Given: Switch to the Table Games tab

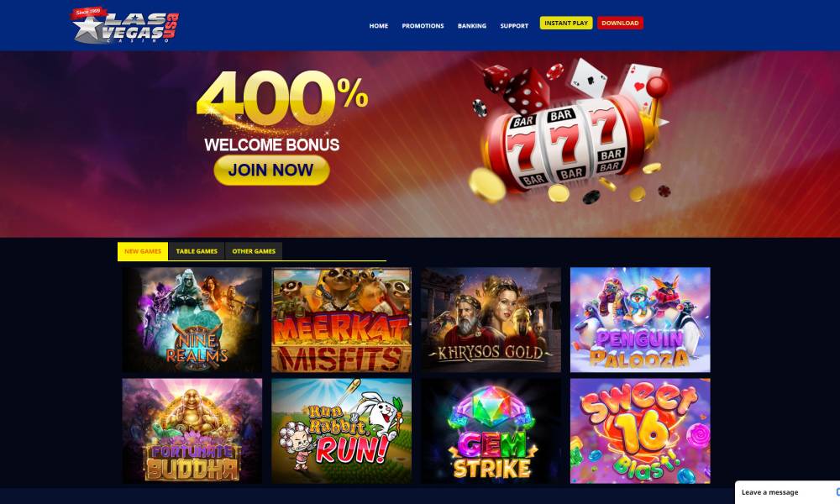Looking at the screenshot, I should tap(197, 251).
